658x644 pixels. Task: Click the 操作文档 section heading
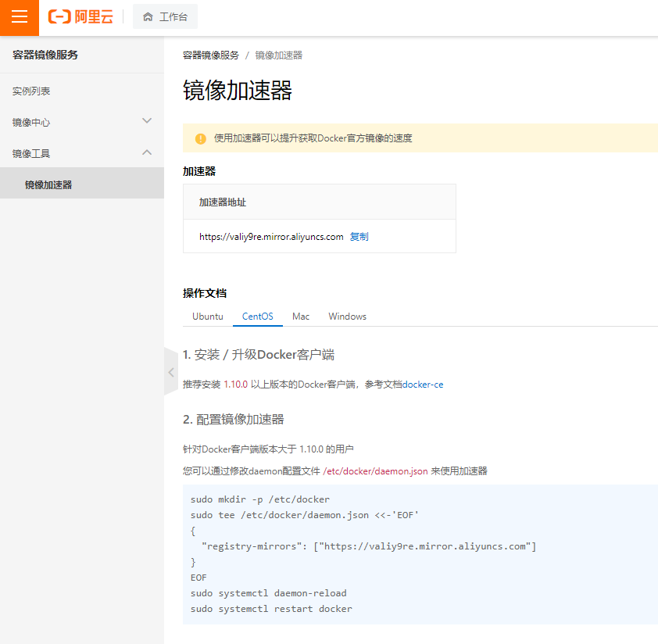[x=205, y=293]
